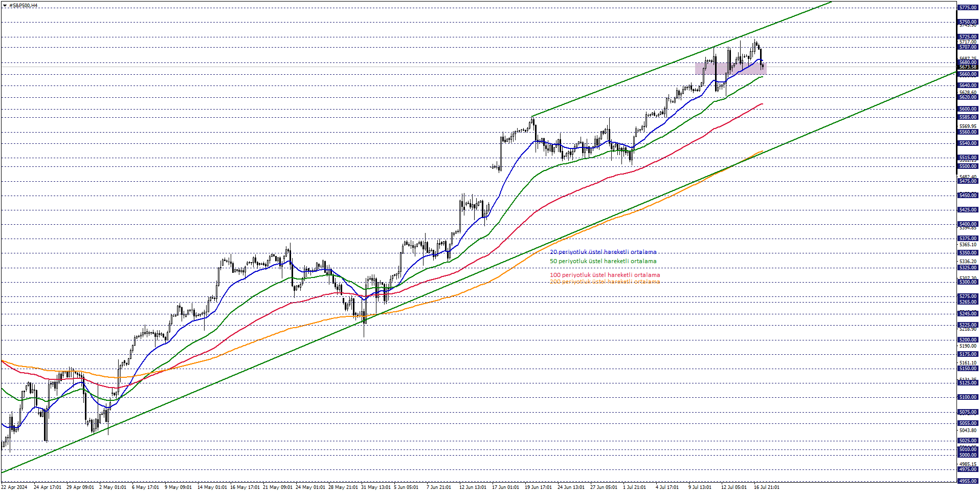Click the '12 Jun 13:01' time axis label
This screenshot has width=980, height=493.
473,487
